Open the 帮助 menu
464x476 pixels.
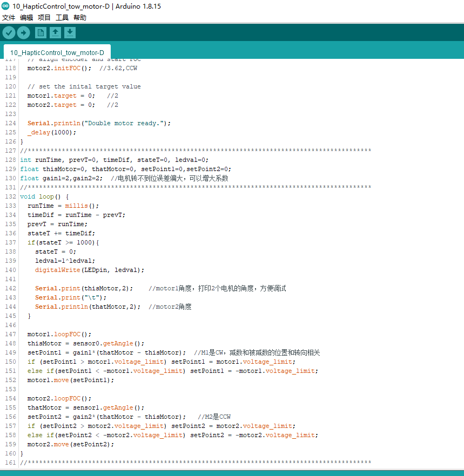(x=79, y=17)
